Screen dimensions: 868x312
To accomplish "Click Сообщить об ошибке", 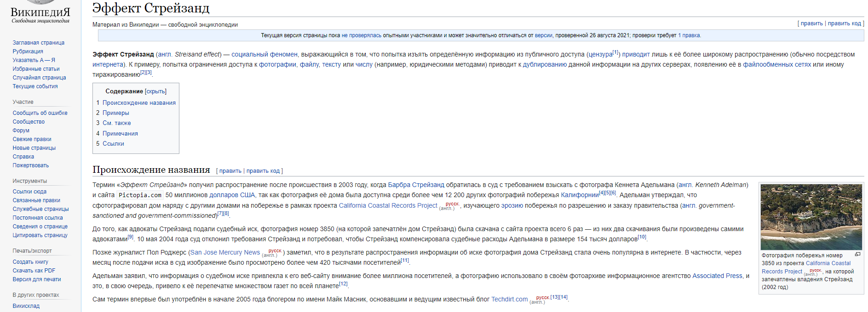I will tap(40, 113).
